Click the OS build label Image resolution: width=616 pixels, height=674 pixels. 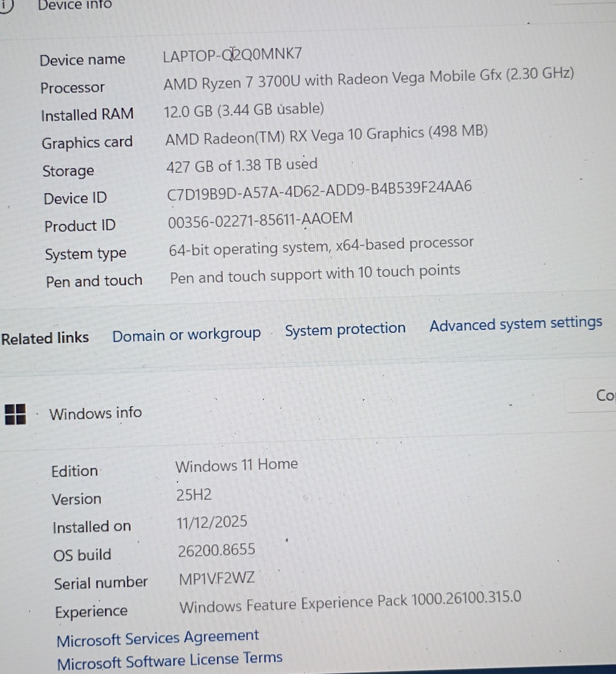tap(82, 555)
